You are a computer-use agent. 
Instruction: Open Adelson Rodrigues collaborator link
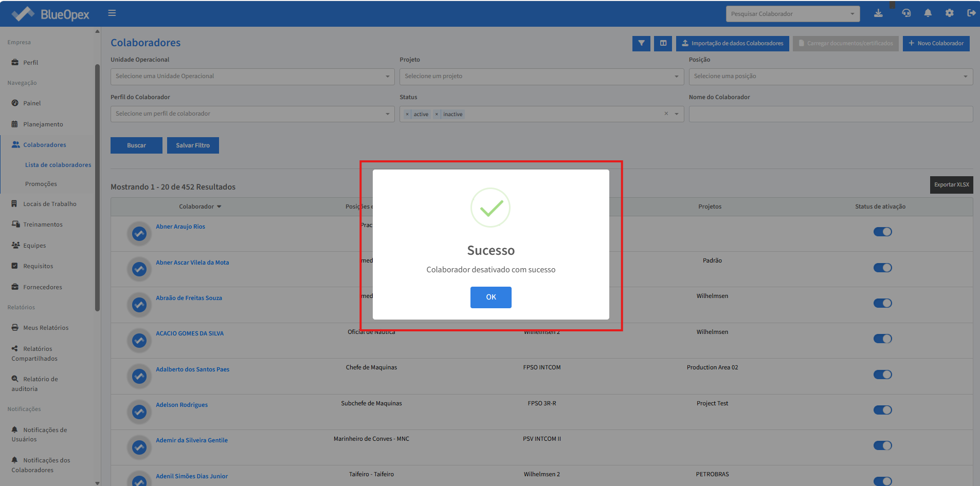point(182,405)
